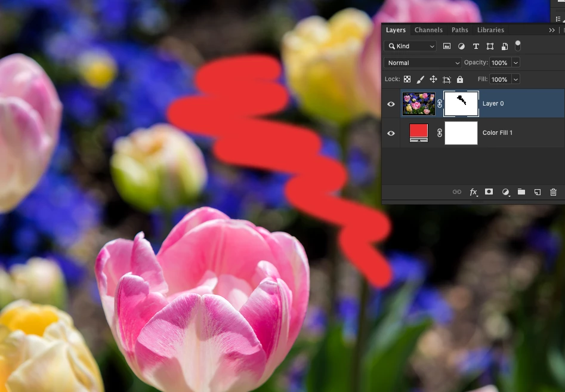Click the Opacity: label
This screenshot has width=565, height=392.
click(476, 62)
